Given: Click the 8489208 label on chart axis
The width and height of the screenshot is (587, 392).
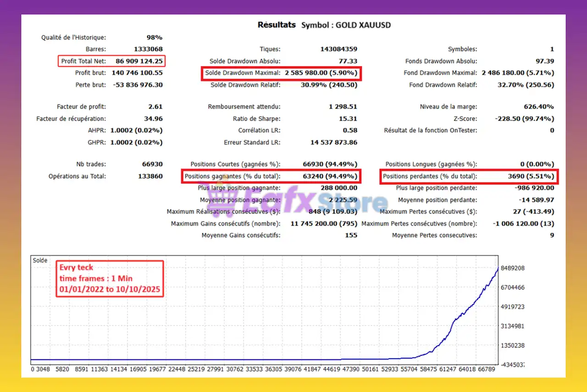Looking at the screenshot, I should click(512, 268).
